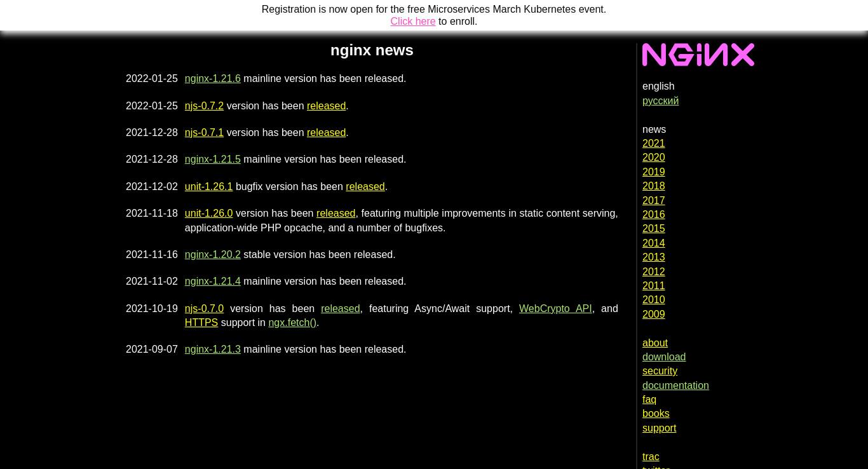Open the nginx-1.21.3 release link
The width and height of the screenshot is (868, 469).
(213, 349)
